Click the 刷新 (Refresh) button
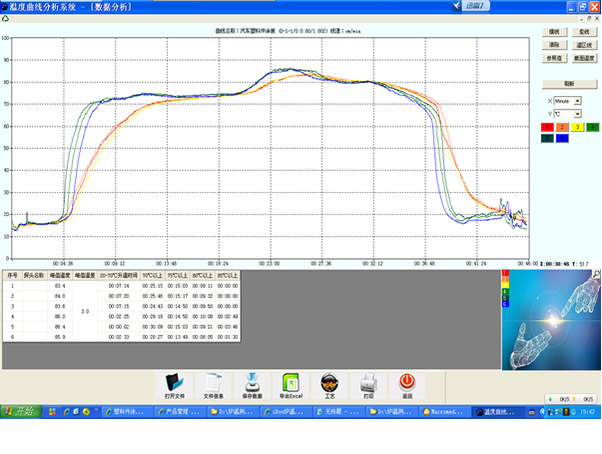The image size is (602, 454). 569,84
